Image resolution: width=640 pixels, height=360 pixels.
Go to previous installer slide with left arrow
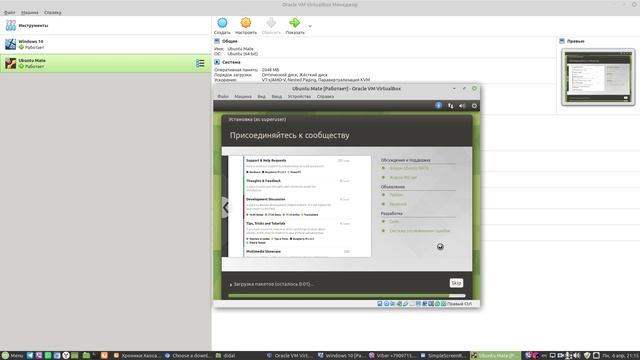[x=225, y=207]
